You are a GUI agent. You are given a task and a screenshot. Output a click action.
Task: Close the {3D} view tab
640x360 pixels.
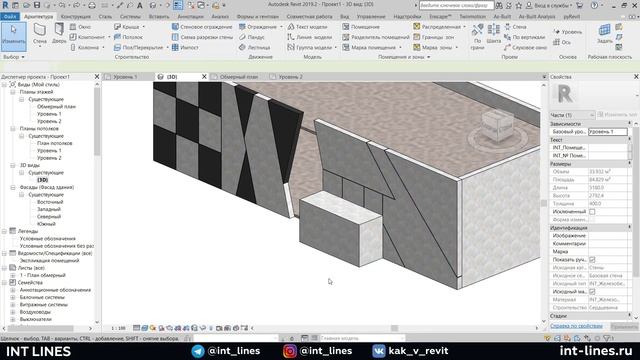(x=204, y=77)
